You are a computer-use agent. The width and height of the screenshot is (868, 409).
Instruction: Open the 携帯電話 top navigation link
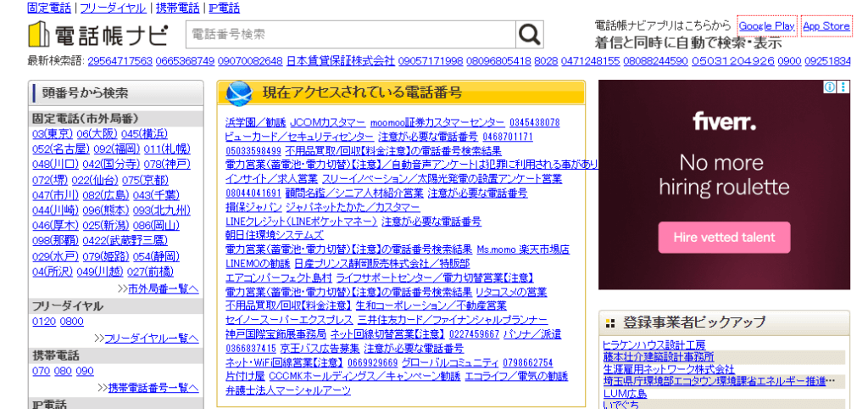[x=178, y=8]
